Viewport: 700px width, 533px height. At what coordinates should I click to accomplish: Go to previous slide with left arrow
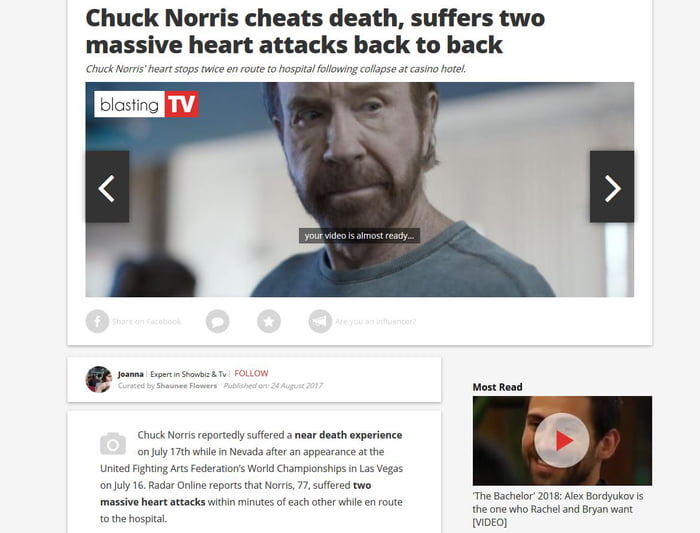108,187
